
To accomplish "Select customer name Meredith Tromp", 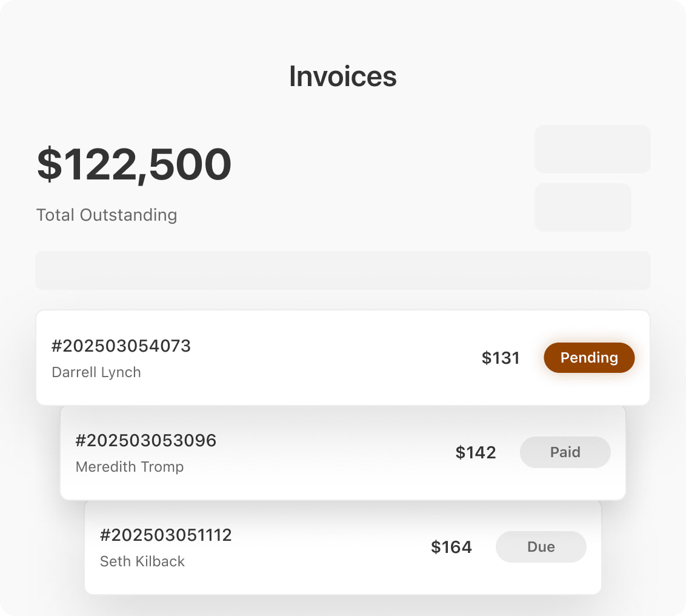I will point(129,467).
